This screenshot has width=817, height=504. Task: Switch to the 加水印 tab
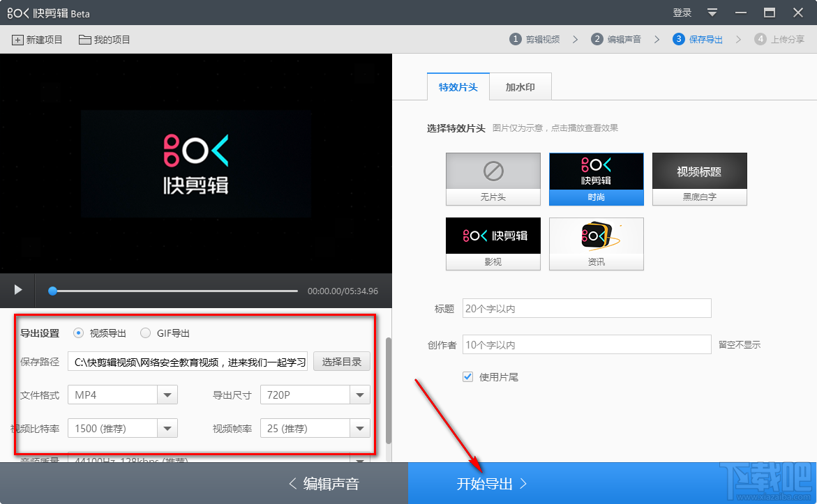click(520, 86)
